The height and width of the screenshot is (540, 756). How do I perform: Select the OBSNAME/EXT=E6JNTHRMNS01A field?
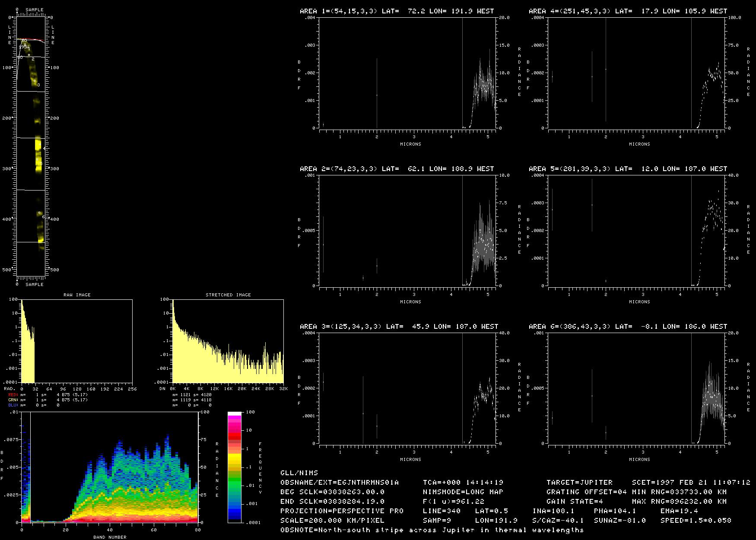340,483
